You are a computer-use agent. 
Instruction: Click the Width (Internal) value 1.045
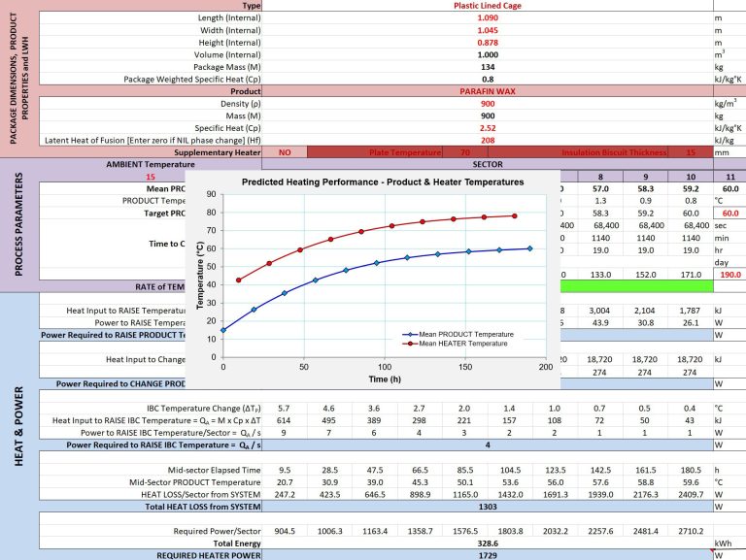tap(488, 30)
